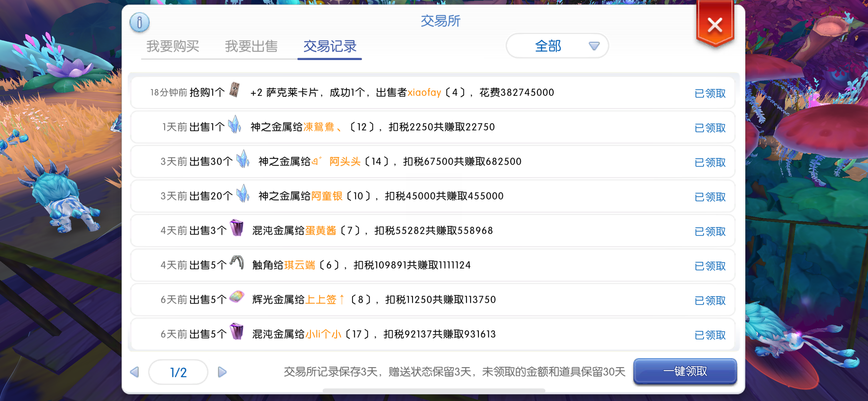Switch to 我要出售 tab
The height and width of the screenshot is (401, 868).
(x=251, y=46)
